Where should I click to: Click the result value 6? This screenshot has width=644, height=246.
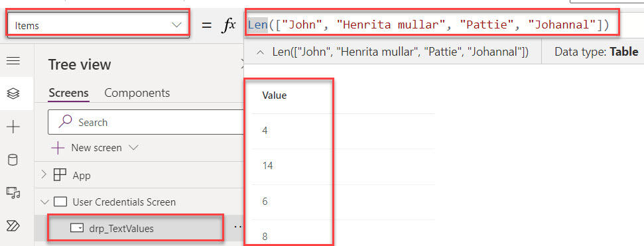point(265,202)
